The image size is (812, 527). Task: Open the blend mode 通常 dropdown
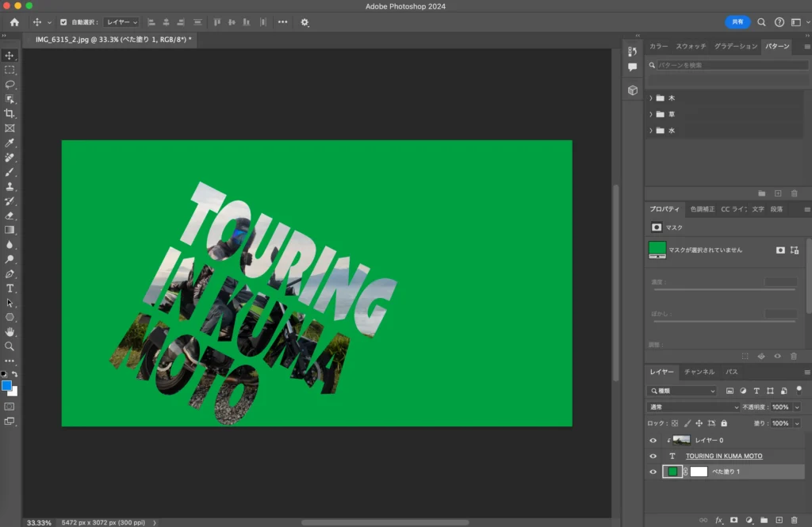pos(692,407)
